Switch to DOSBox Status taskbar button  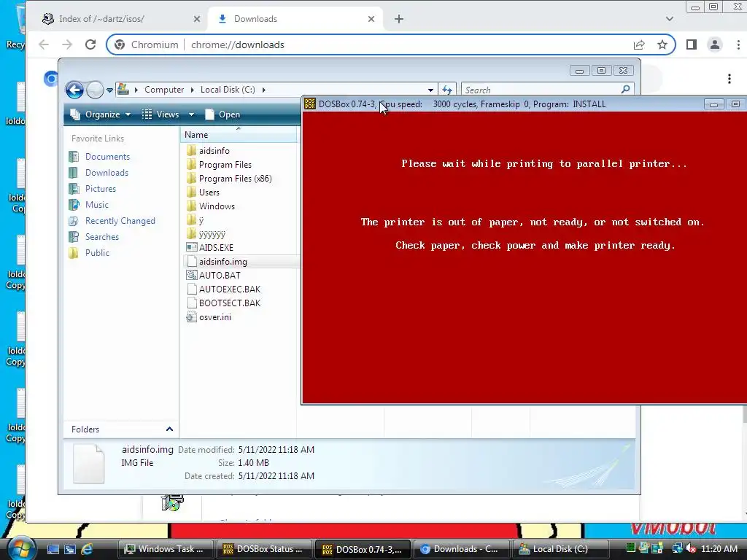point(264,549)
